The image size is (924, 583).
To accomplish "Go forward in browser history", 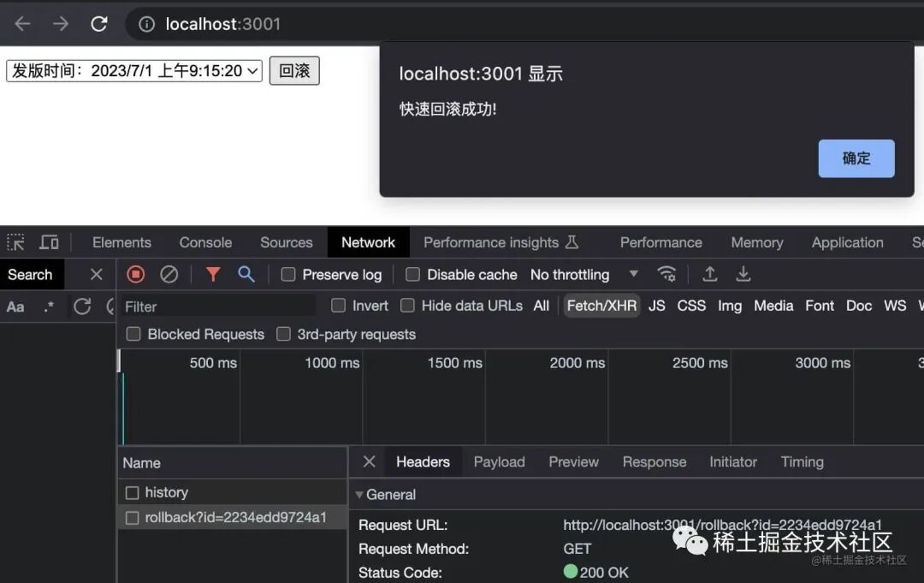I will coord(60,24).
